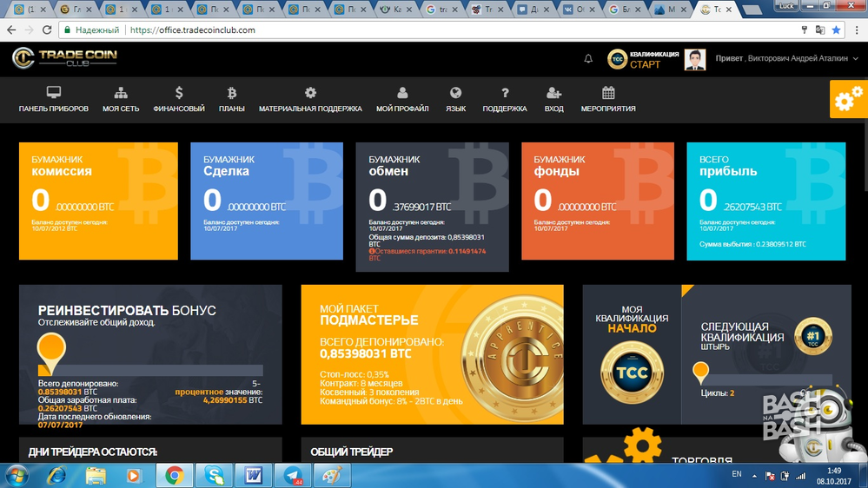868x488 pixels.
Task: Click the translate page icon
Action: (x=820, y=30)
